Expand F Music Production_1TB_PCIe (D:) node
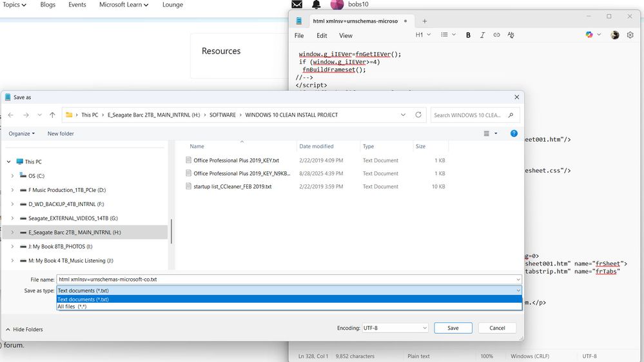Viewport: 644px width, 362px height. [12, 190]
